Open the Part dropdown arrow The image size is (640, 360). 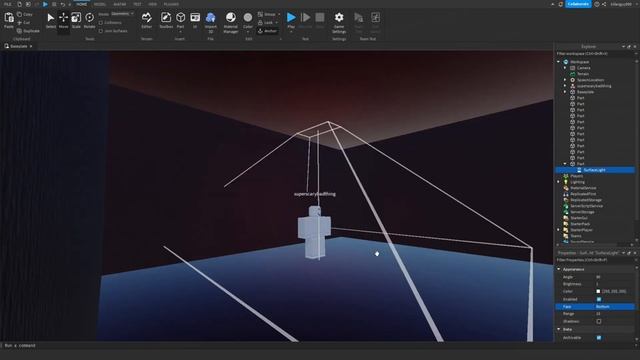click(180, 32)
